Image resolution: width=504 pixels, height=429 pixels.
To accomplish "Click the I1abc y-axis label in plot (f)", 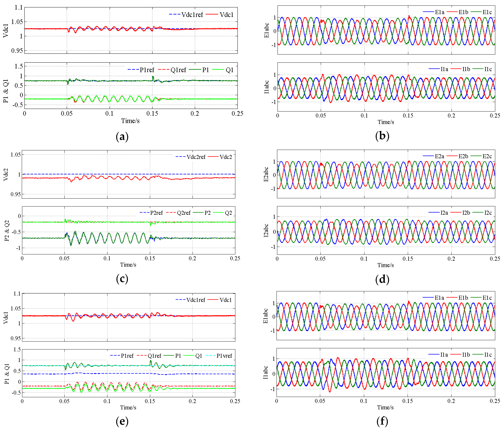I will pos(266,372).
